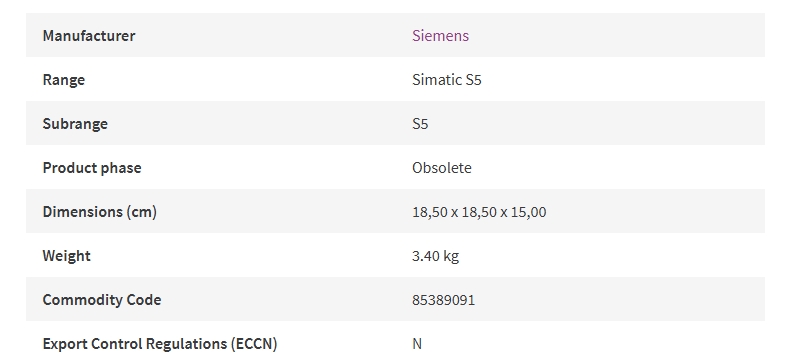This screenshot has width=791, height=364.
Task: Click the Product phase label
Action: coord(92,167)
